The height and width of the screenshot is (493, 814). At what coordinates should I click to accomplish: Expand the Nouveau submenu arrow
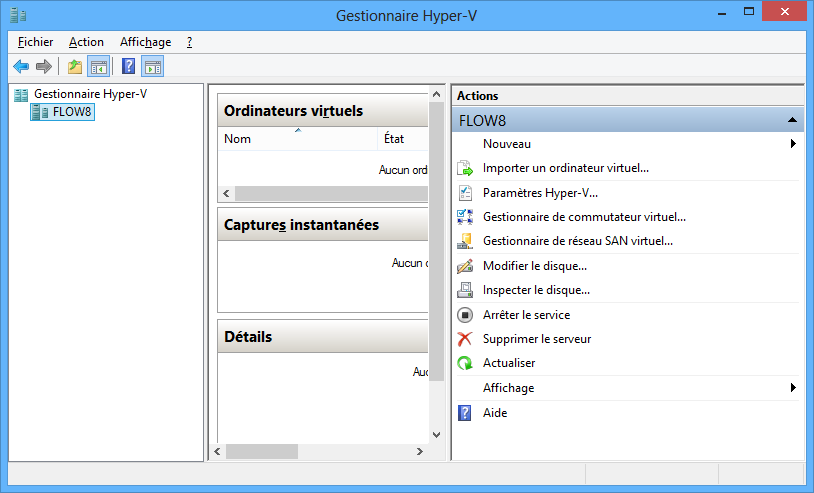click(x=793, y=144)
